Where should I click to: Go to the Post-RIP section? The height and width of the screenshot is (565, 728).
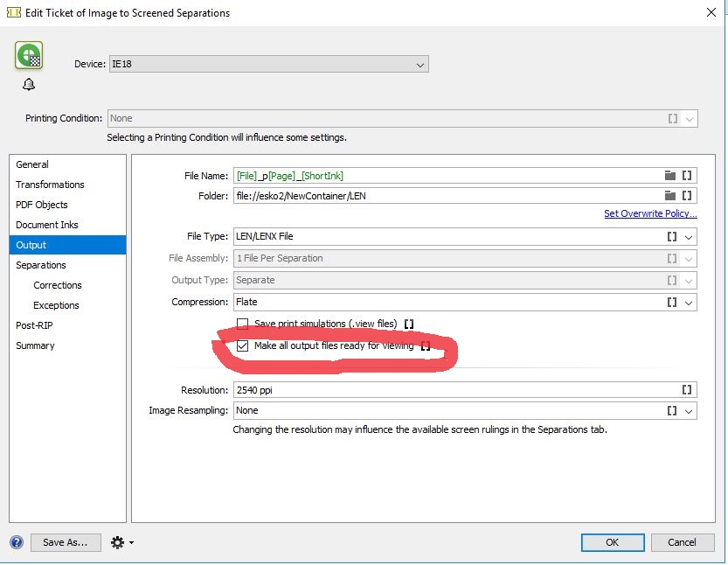coord(68,325)
